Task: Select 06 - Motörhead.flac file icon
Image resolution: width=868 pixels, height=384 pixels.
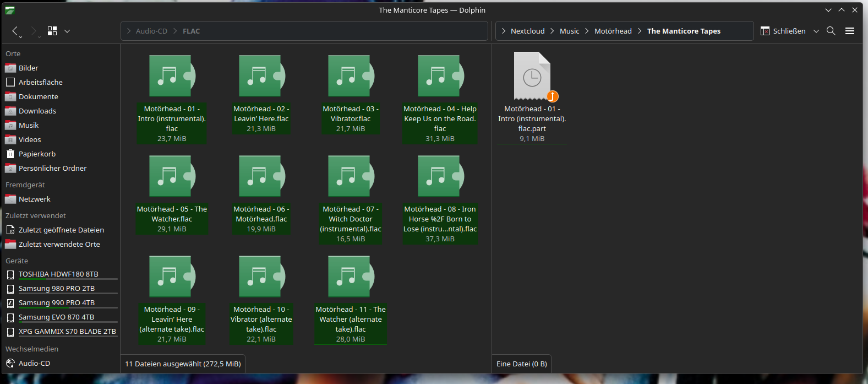Action: pos(261,176)
